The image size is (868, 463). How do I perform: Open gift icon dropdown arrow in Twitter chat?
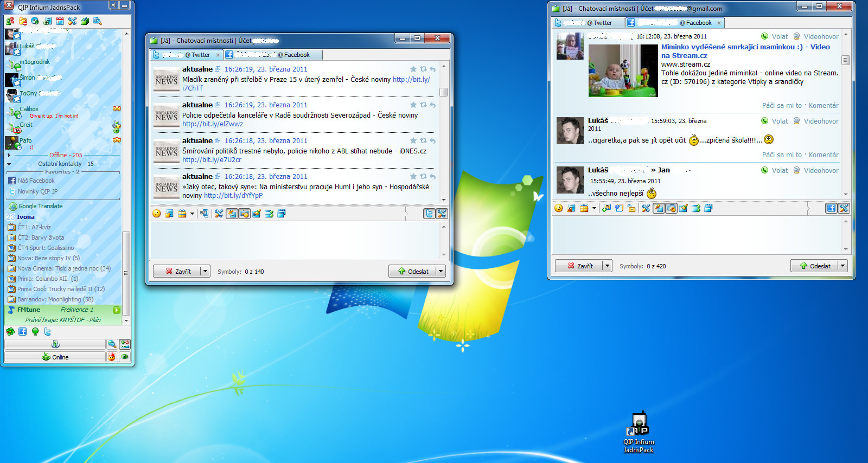pos(192,214)
